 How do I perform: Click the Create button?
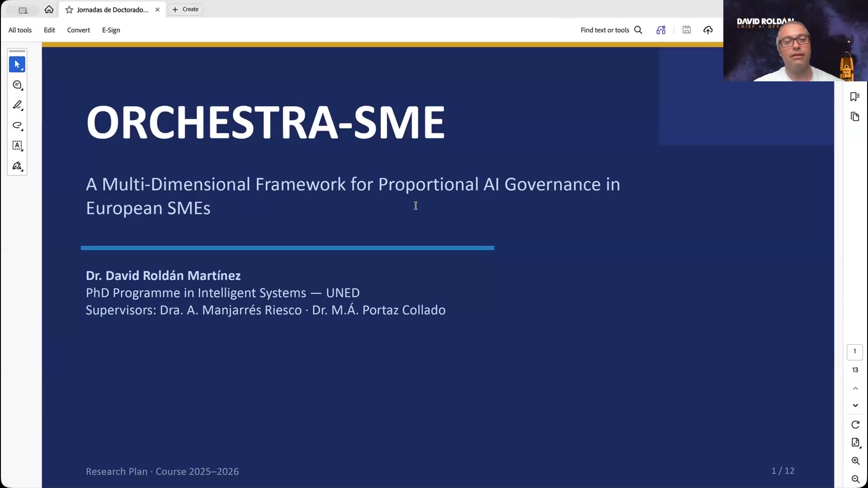click(185, 9)
